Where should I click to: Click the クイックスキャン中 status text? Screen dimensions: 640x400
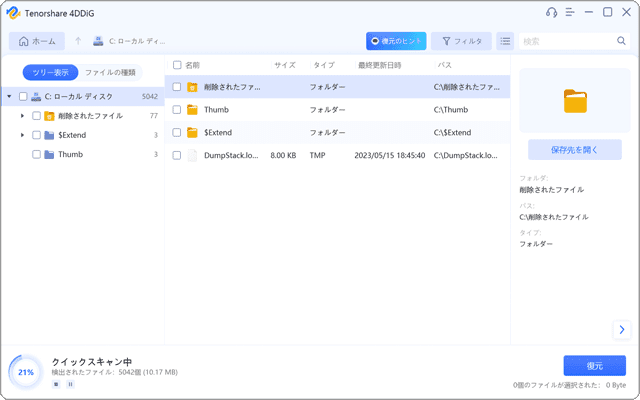point(92,362)
